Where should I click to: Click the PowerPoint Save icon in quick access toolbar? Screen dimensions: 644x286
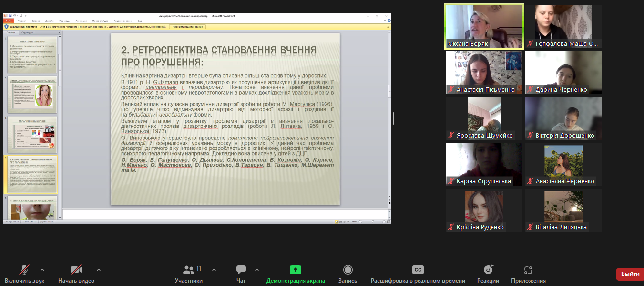[x=10, y=16]
